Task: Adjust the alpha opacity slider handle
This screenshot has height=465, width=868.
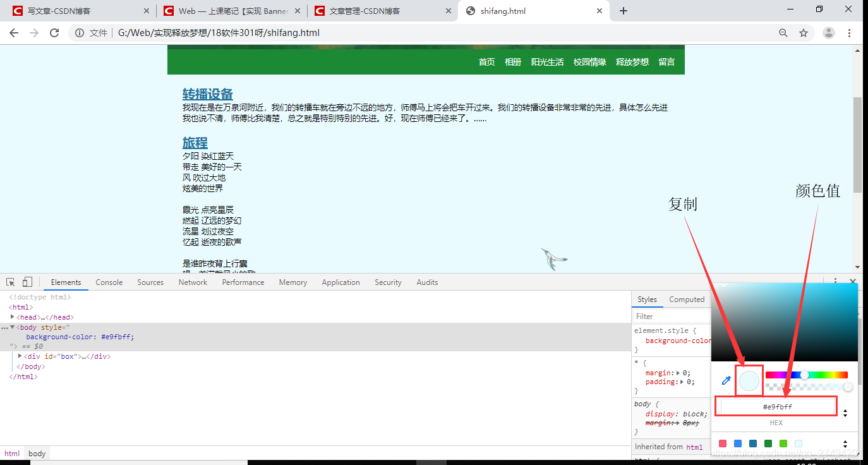Action: pyautogui.click(x=848, y=387)
